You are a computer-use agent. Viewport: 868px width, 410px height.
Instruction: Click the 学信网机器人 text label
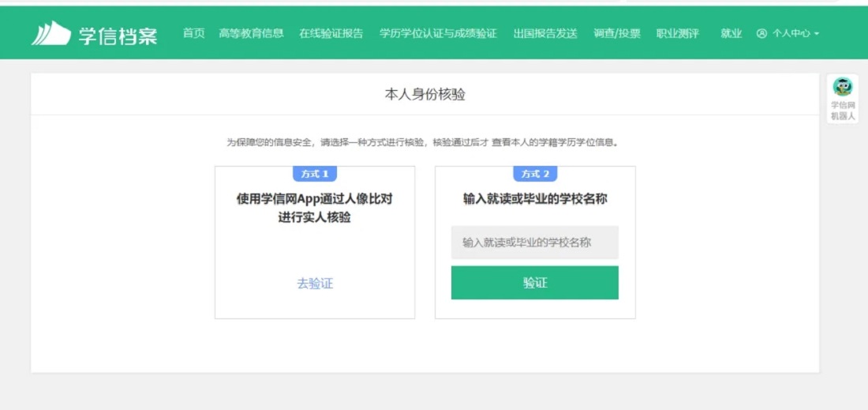pyautogui.click(x=843, y=111)
